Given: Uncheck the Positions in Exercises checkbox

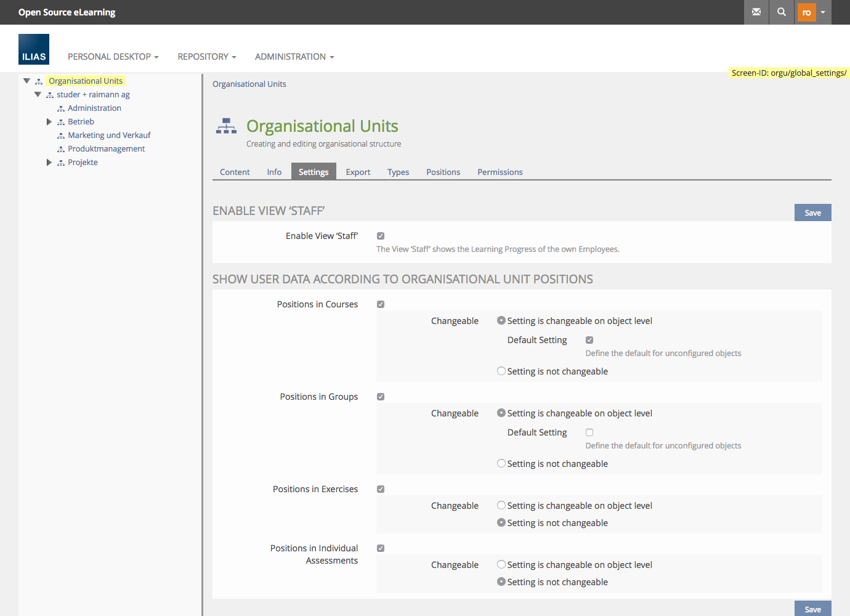Looking at the screenshot, I should coord(381,489).
